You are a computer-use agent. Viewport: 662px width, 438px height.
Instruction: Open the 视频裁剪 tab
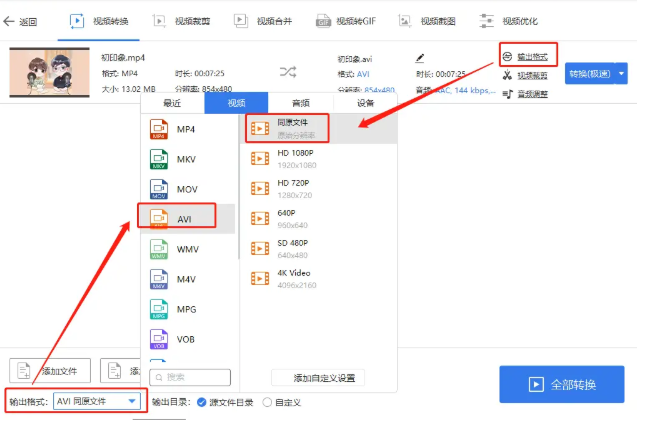coord(182,21)
